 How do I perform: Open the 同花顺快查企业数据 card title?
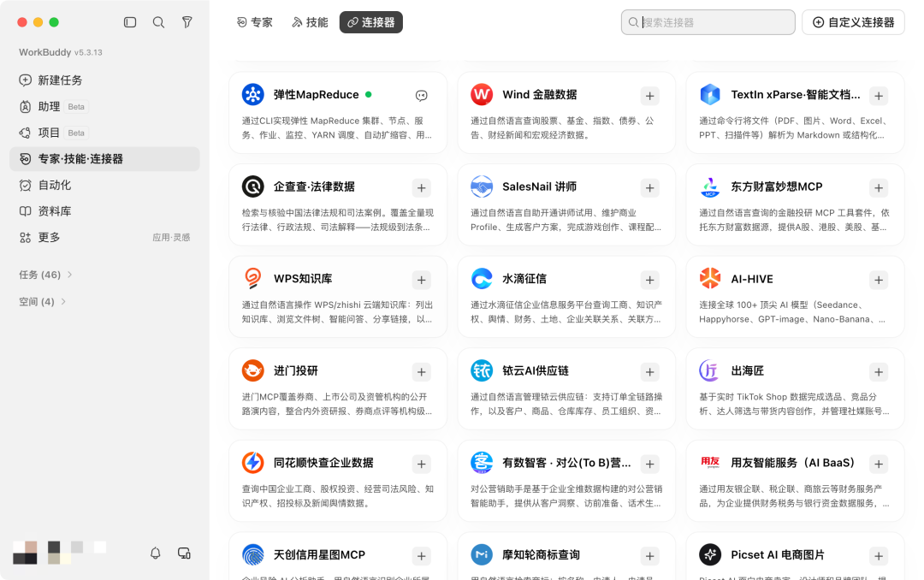[323, 463]
